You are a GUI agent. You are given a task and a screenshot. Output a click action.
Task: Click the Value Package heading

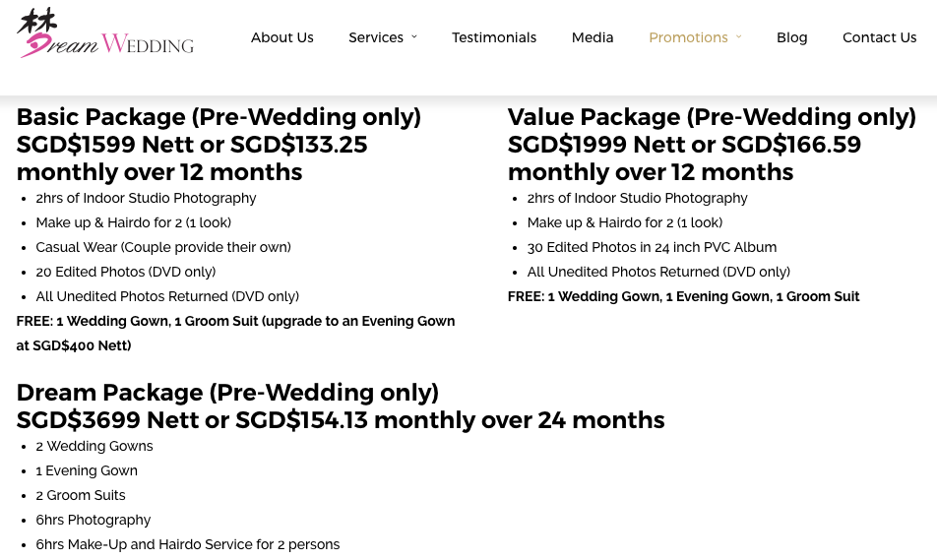[712, 118]
